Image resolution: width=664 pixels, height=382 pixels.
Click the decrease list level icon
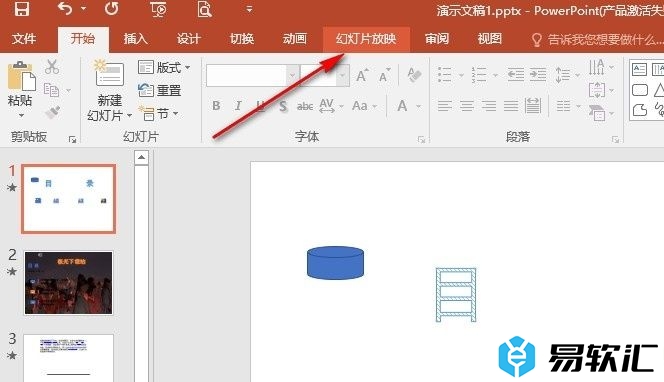coord(516,75)
